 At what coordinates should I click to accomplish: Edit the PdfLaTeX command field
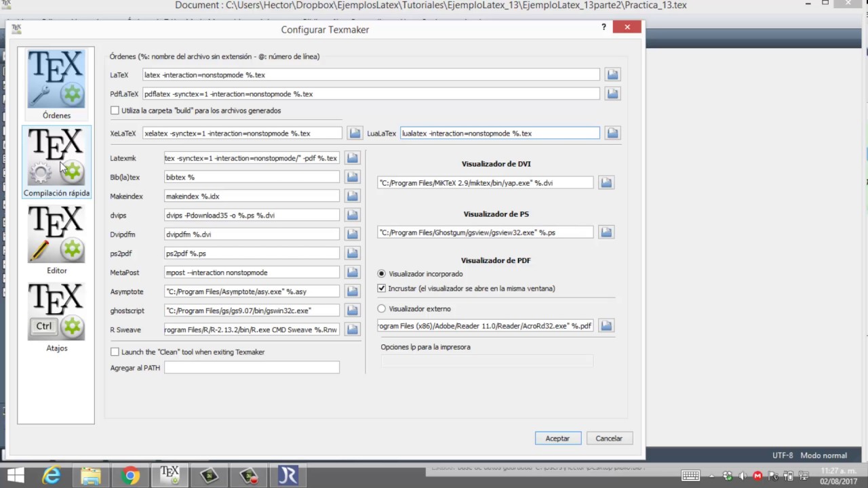point(371,94)
